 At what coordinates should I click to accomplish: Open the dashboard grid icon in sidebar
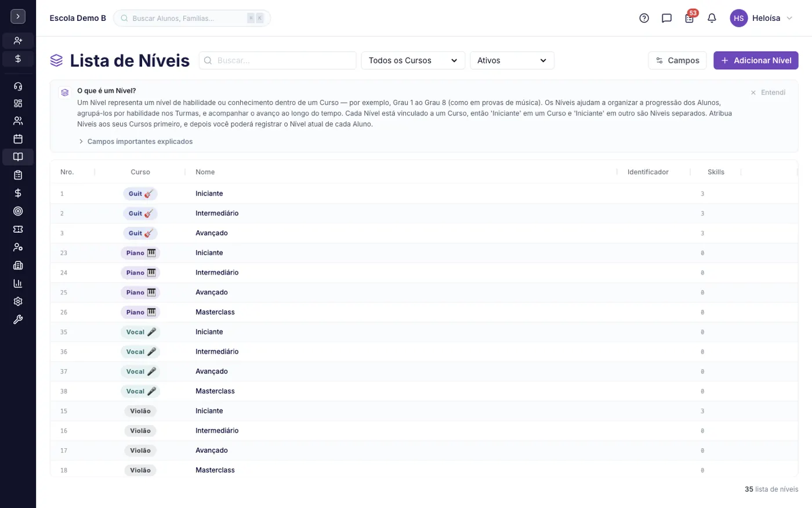point(18,103)
